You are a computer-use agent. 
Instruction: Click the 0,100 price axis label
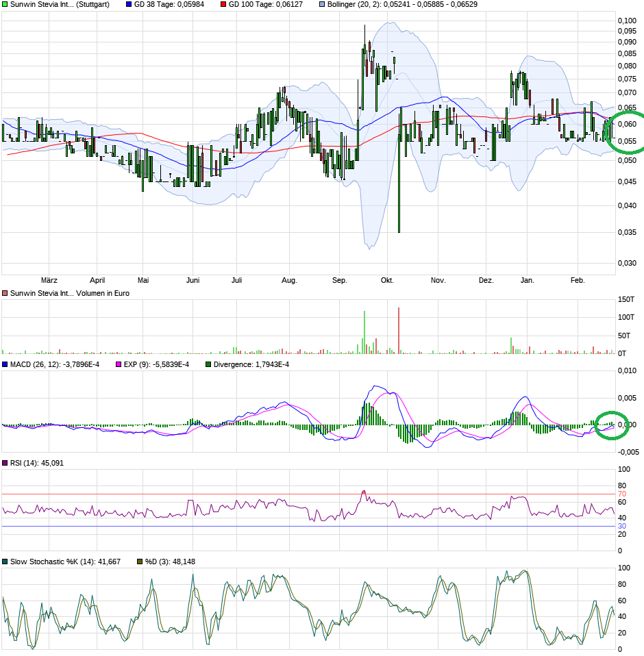627,21
